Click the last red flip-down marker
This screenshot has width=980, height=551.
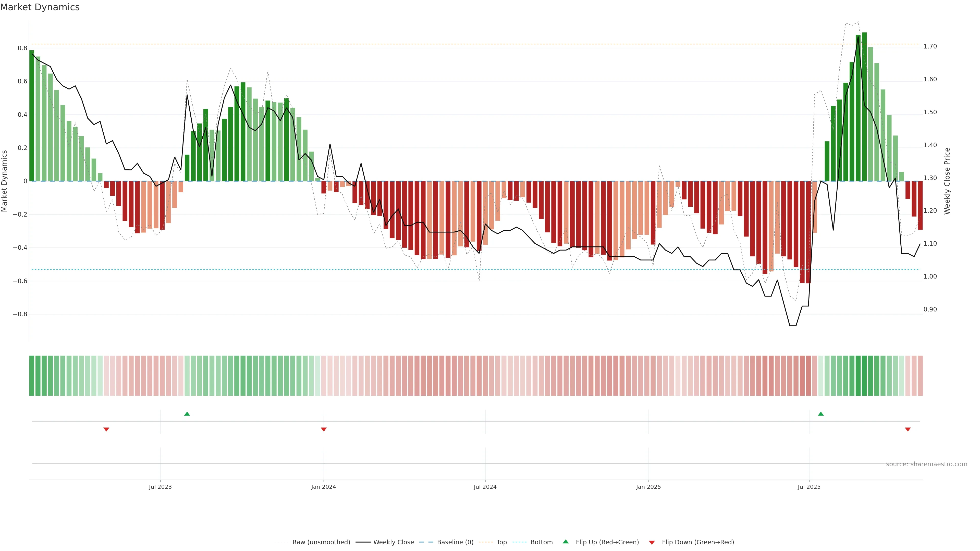point(908,429)
